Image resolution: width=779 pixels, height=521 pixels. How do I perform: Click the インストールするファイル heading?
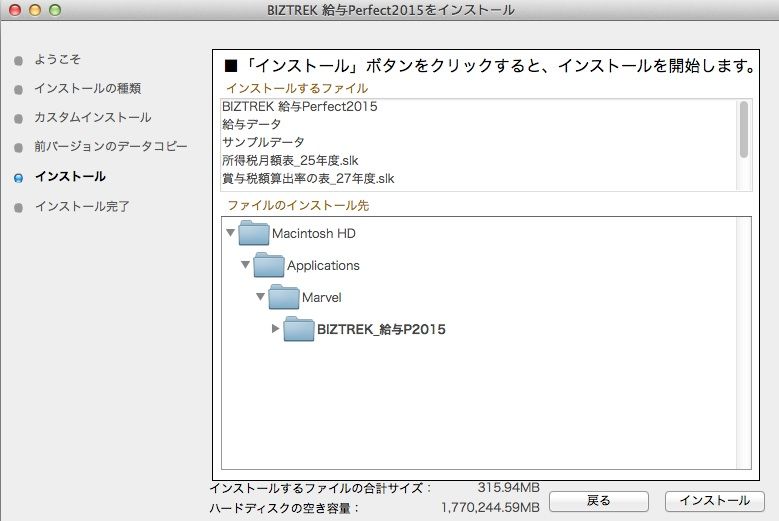[297, 88]
